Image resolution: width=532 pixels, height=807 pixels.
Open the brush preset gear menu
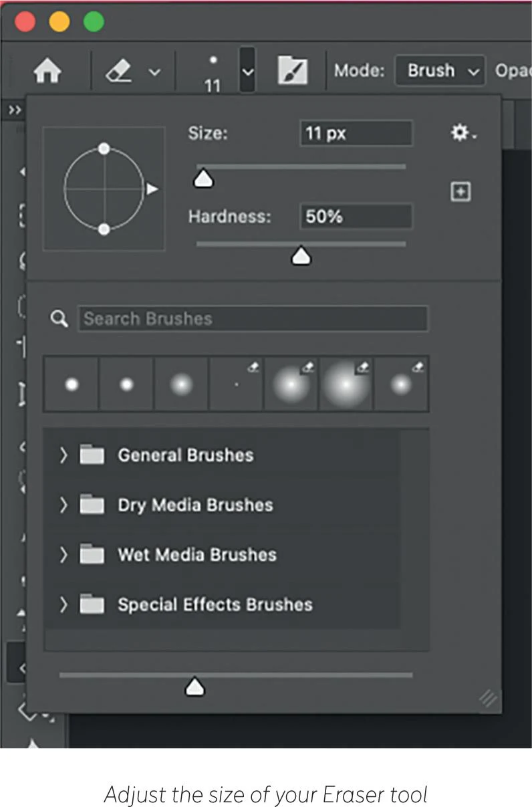462,134
